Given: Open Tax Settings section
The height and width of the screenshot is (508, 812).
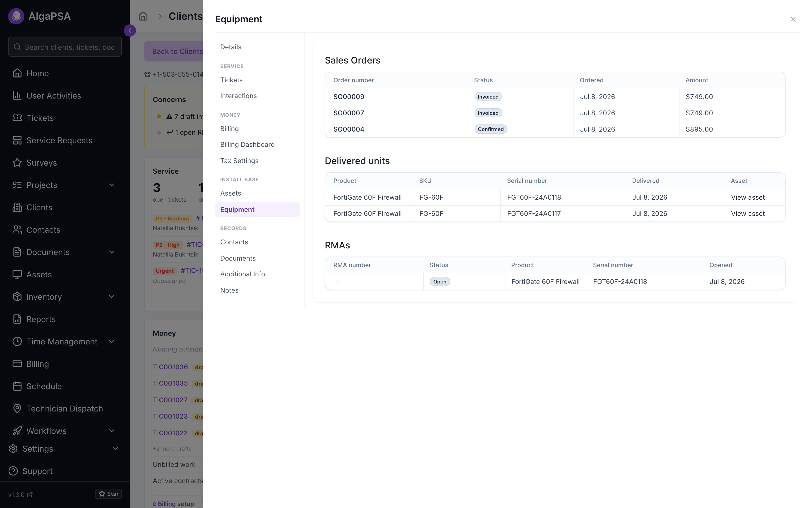Looking at the screenshot, I should click(257, 161).
